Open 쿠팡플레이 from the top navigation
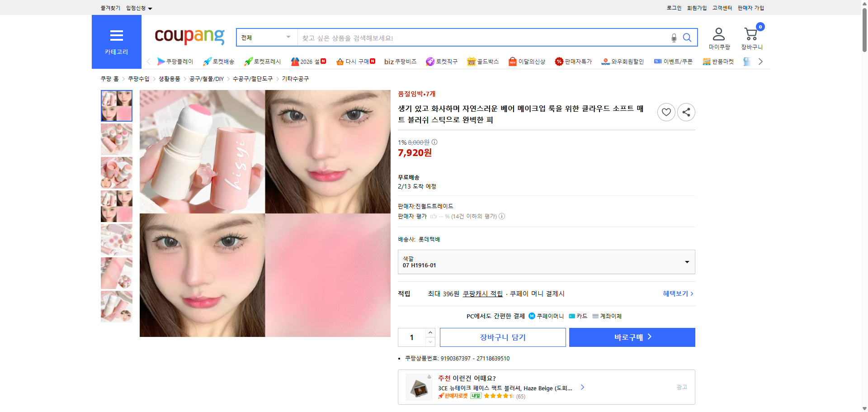 pos(176,62)
